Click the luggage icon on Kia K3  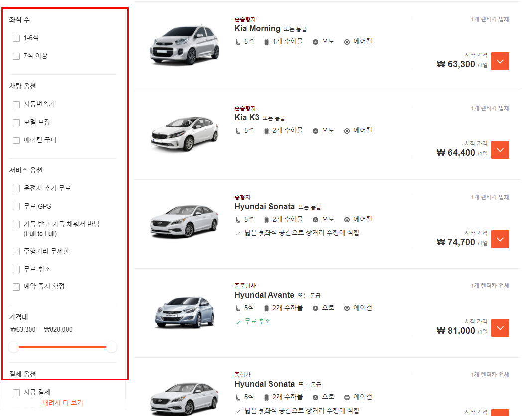[x=266, y=131]
